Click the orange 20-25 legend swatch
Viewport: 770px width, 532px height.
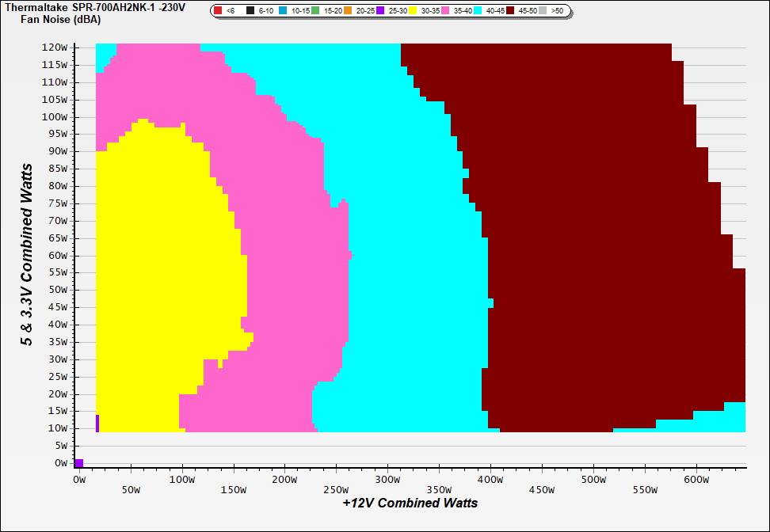[349, 11]
